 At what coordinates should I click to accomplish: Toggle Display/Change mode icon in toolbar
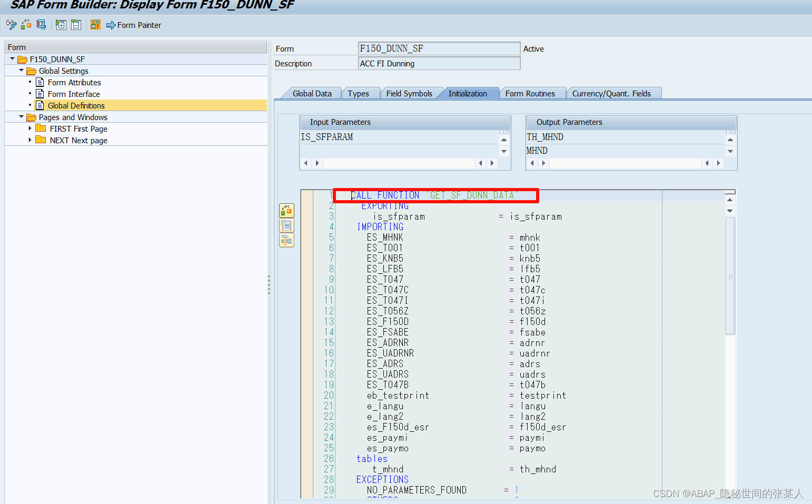tap(11, 24)
